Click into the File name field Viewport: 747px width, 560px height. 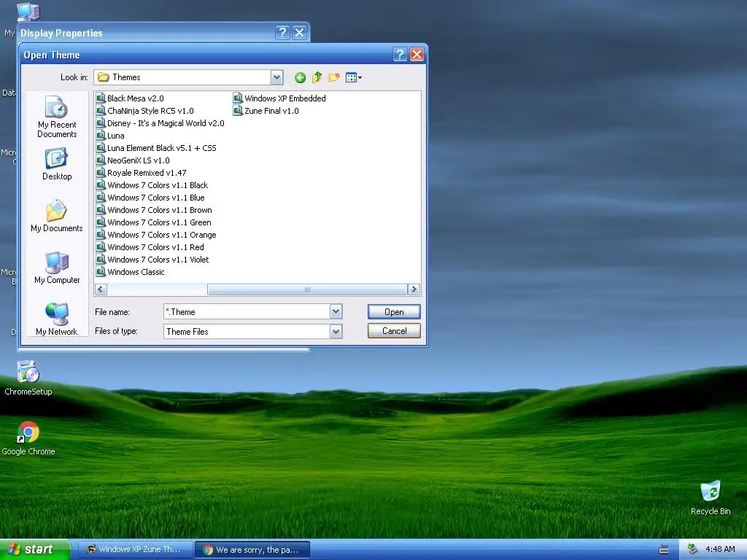[x=247, y=312]
